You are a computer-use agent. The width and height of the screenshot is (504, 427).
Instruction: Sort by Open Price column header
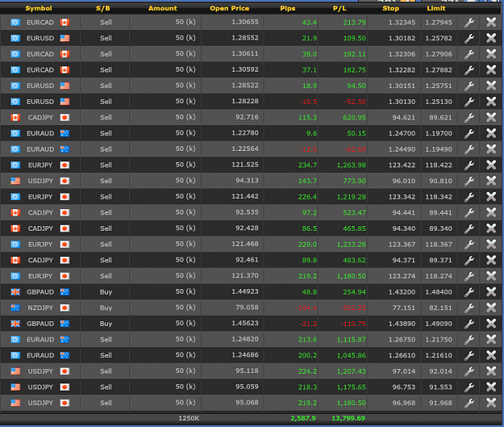click(230, 8)
